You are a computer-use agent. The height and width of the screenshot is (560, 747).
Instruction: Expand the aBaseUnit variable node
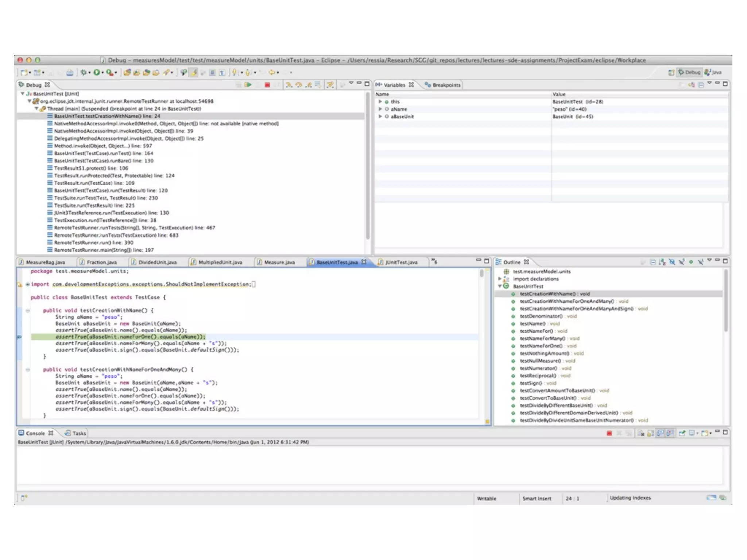point(380,117)
